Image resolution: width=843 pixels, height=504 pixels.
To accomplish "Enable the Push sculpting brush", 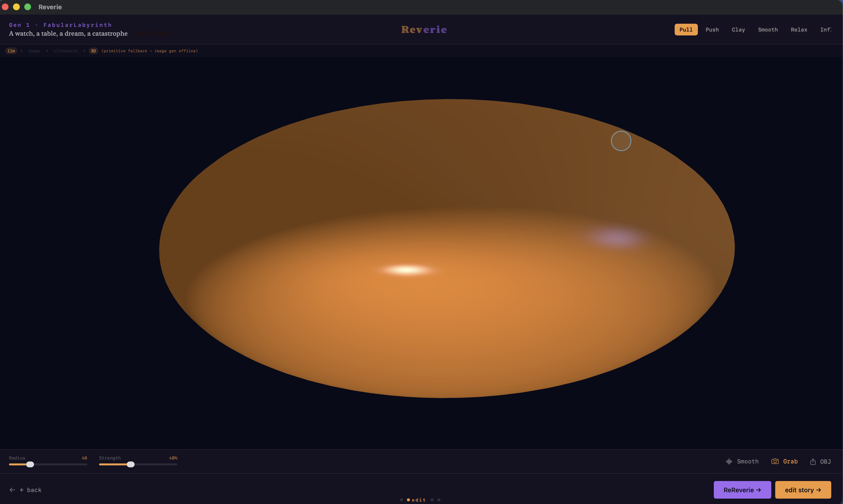I will click(712, 30).
